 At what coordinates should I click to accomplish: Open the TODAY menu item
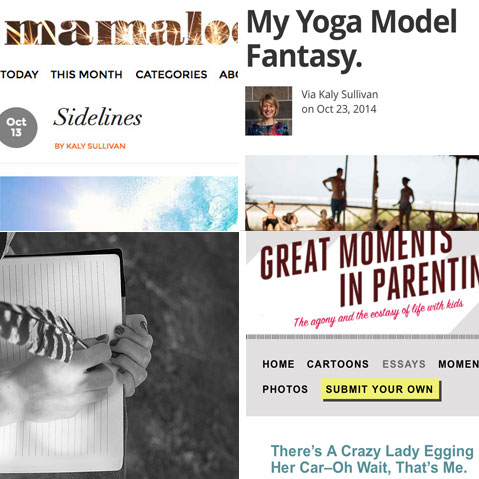(x=19, y=74)
